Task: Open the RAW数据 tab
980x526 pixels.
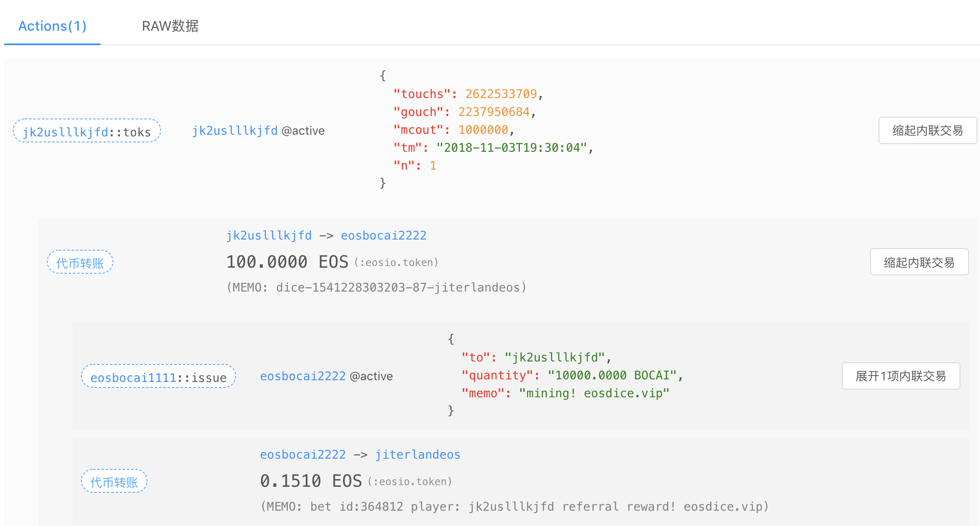Action: coord(170,26)
